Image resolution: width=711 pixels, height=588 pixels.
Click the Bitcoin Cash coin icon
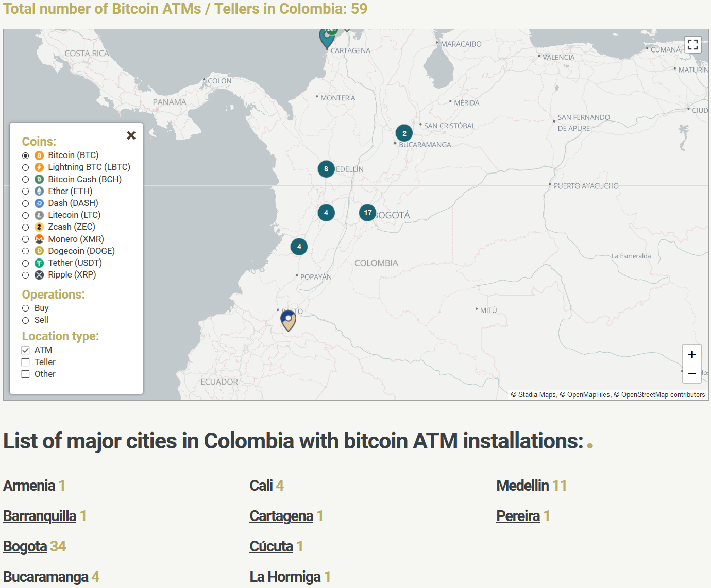click(x=39, y=179)
